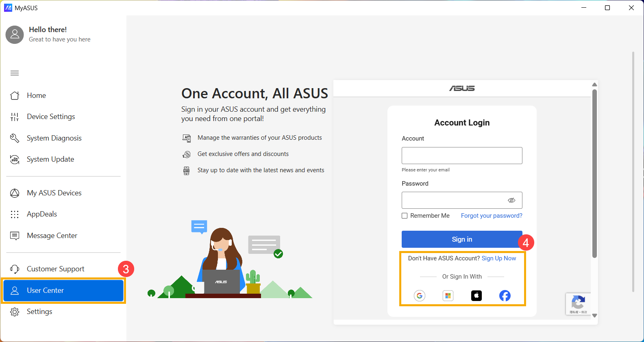Click the System Diagnosis wrench icon
The height and width of the screenshot is (342, 644).
tap(15, 138)
